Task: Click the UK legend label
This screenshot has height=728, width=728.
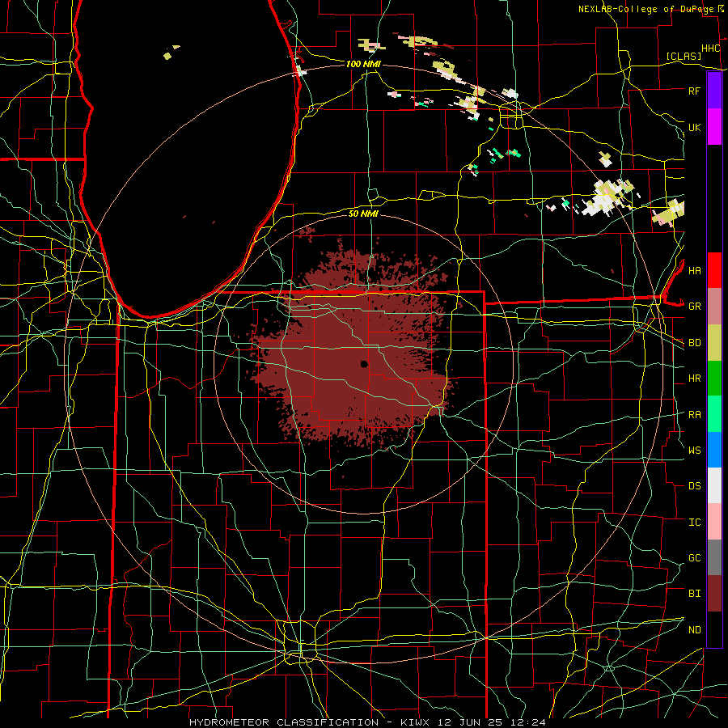Action: tap(694, 127)
